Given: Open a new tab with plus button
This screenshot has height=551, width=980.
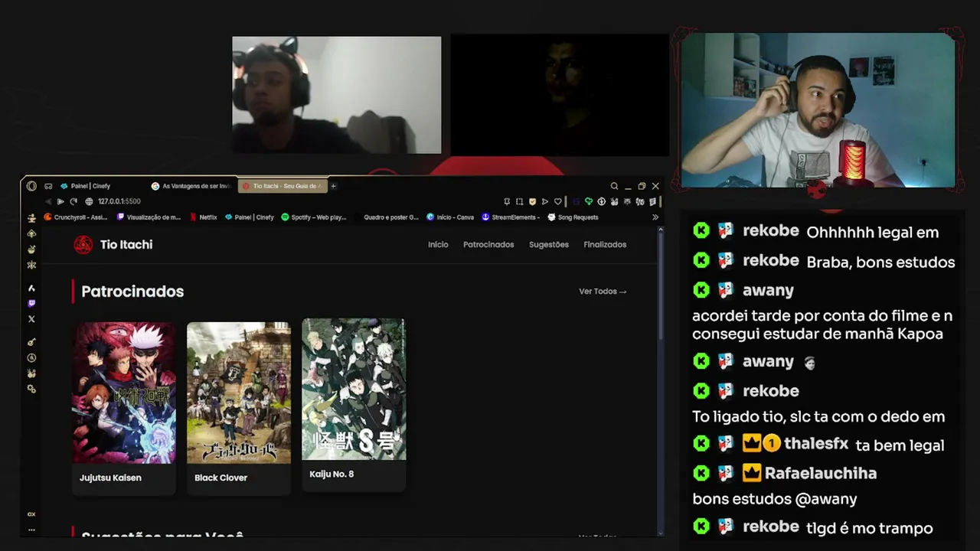Looking at the screenshot, I should coord(333,186).
